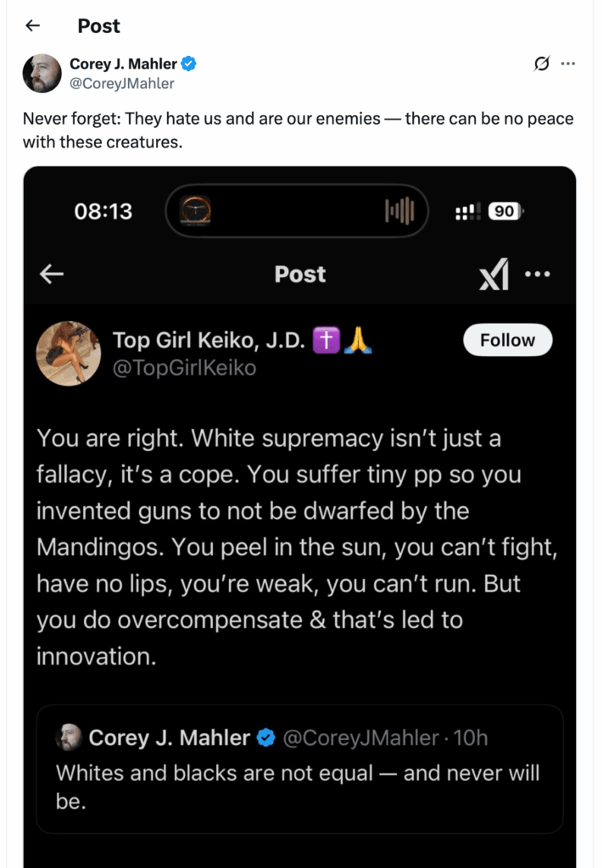
Task: Open the three-dot menu beside the X logo
Action: coord(538,274)
